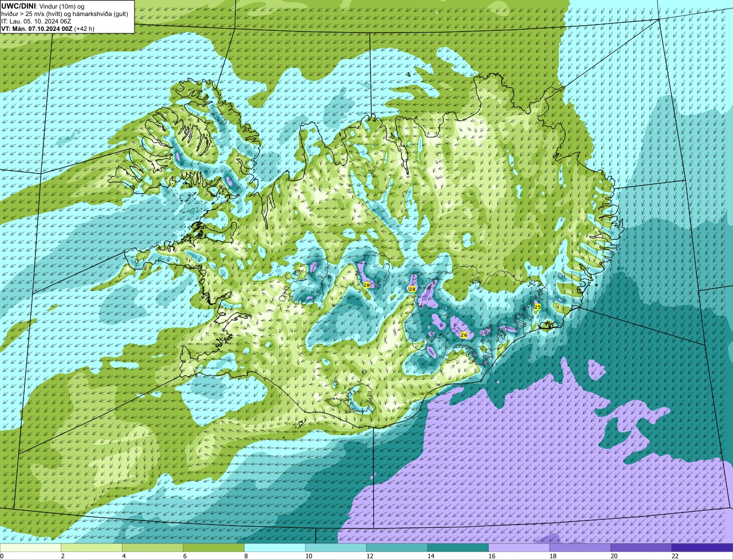Click the 'Vindur (10m) og' header text
Screen dimensions: 733x560
(x=61, y=6)
